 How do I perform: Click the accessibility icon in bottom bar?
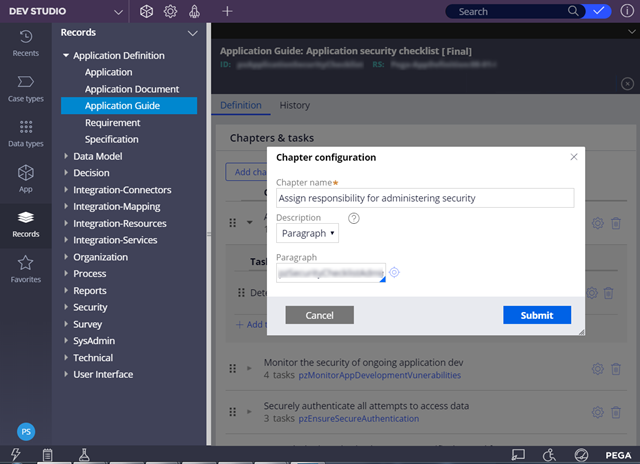coord(550,455)
